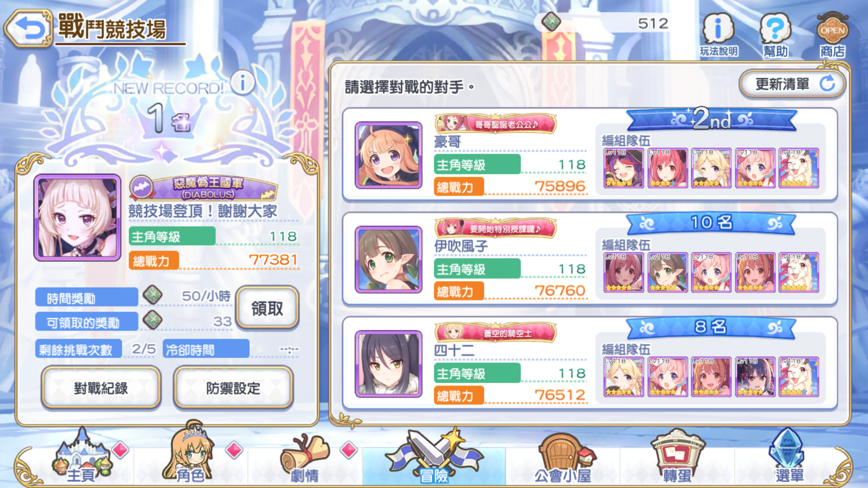
Task: Open 防禦設定 defense settings
Action: [x=233, y=388]
